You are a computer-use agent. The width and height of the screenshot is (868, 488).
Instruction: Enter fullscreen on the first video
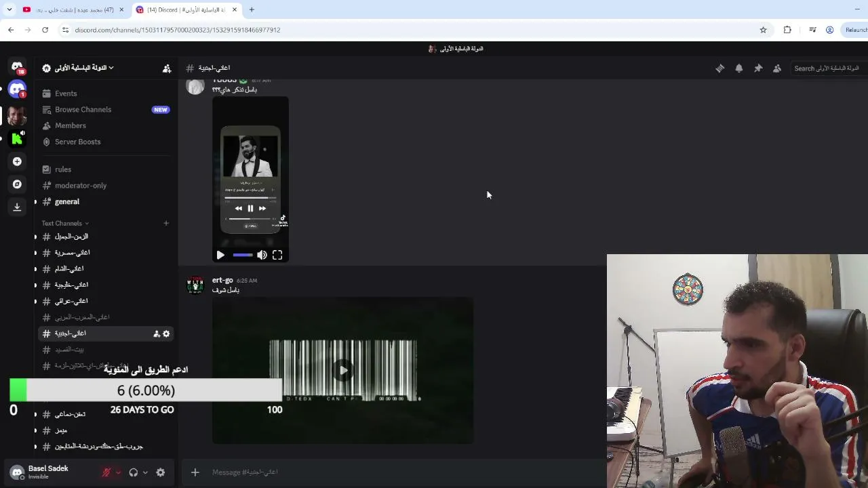pyautogui.click(x=277, y=255)
